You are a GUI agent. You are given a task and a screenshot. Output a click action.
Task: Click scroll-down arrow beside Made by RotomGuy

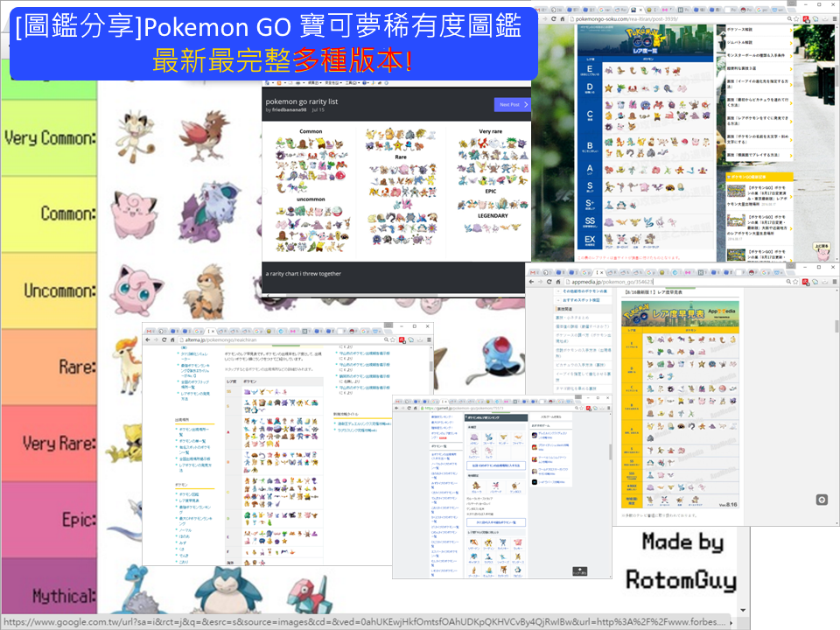743,610
